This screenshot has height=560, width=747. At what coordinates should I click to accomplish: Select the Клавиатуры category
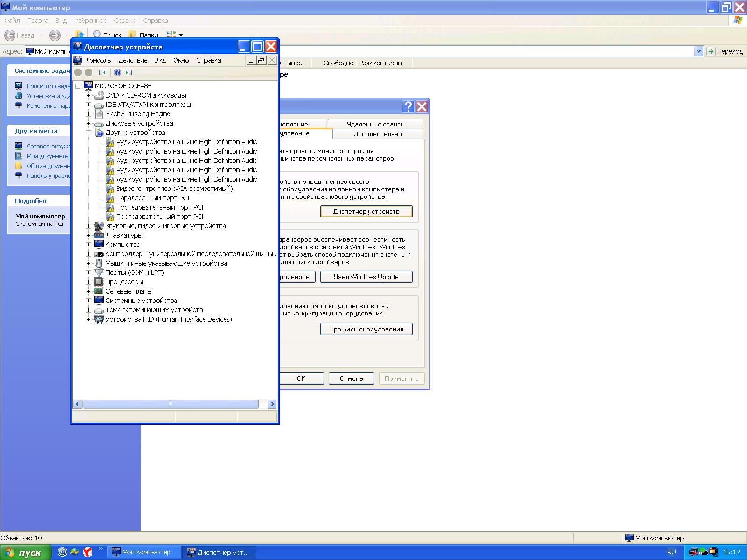(124, 235)
